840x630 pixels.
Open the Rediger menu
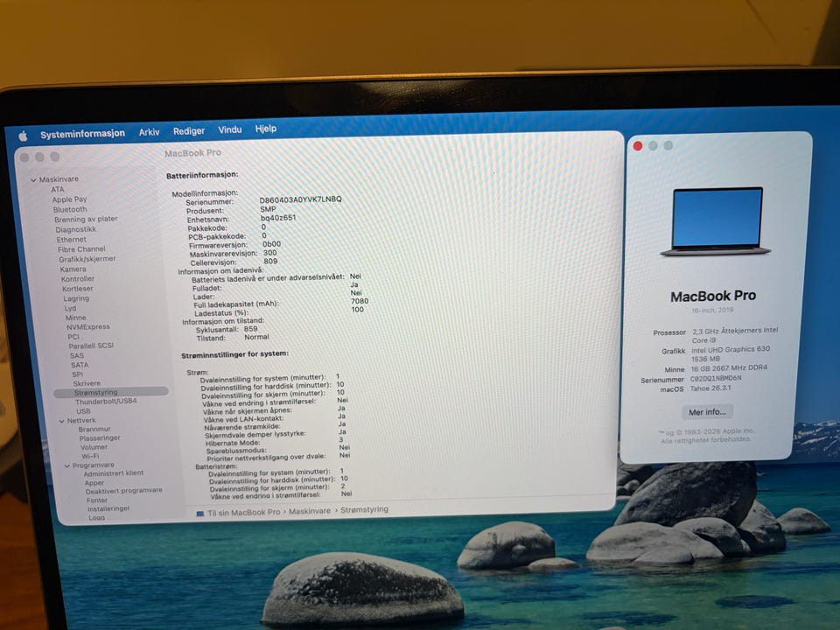point(189,130)
